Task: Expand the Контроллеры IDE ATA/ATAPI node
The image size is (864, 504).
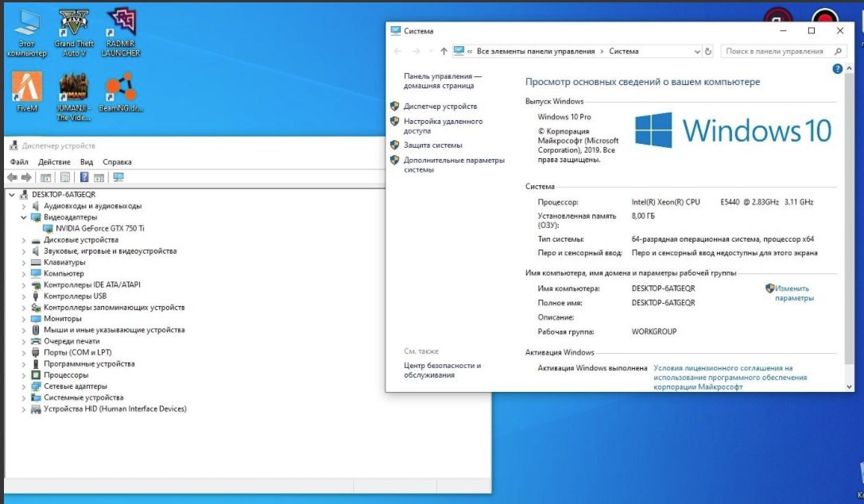Action: (24, 285)
